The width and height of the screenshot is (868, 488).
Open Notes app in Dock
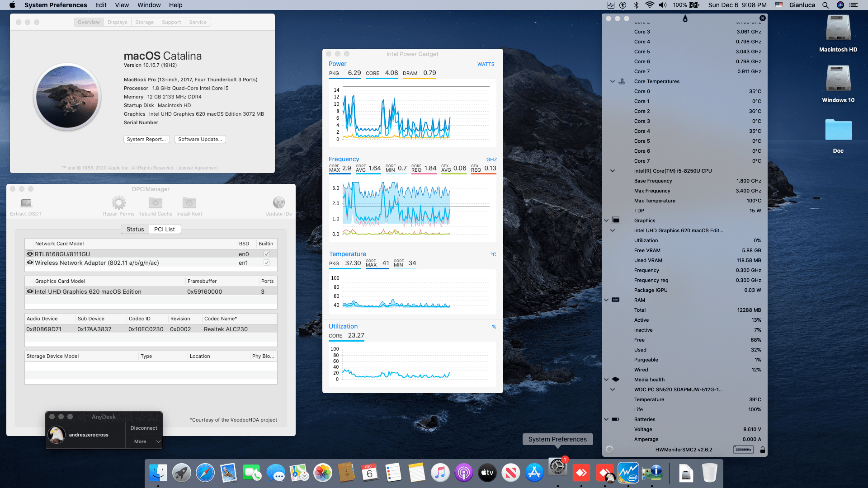tap(417, 473)
